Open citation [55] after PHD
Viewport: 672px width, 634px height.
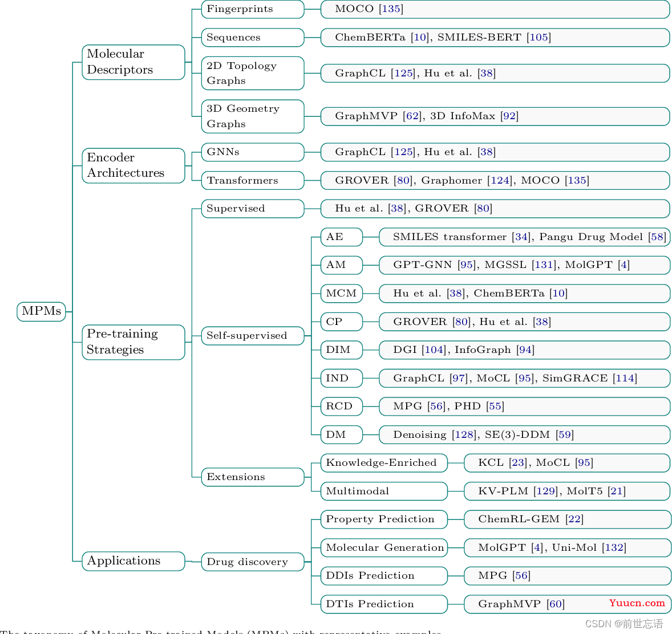click(495, 406)
